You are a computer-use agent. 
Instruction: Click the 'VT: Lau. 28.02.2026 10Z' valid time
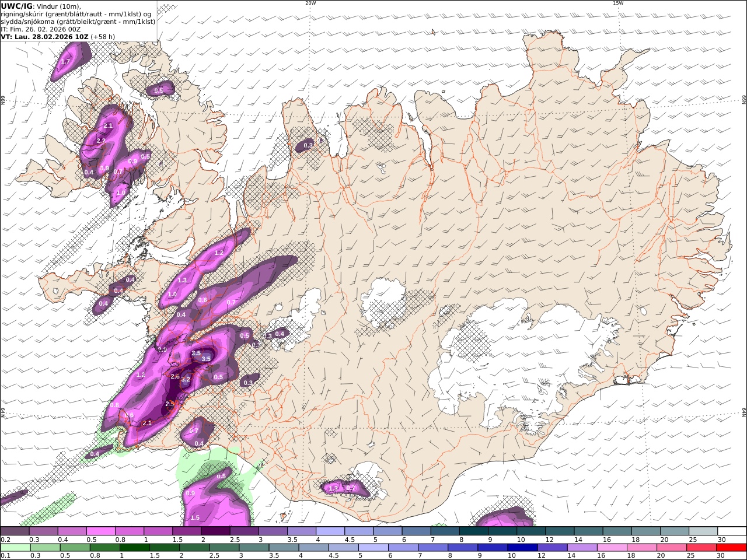(44, 37)
